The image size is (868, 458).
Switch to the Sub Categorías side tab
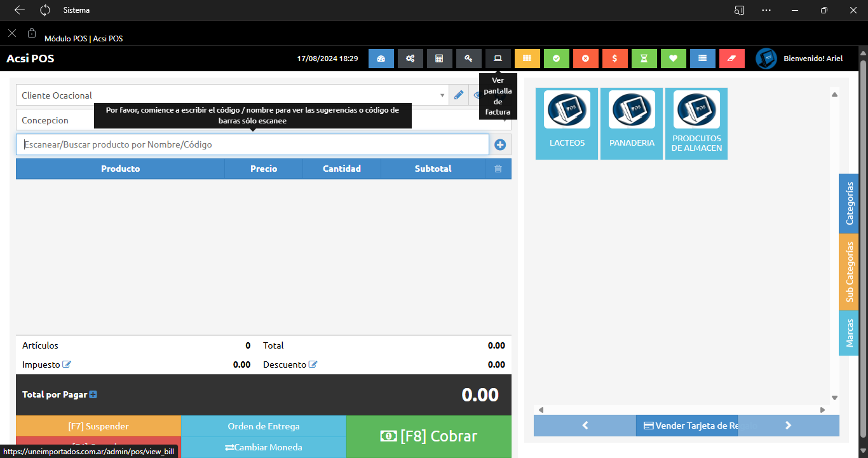click(849, 272)
